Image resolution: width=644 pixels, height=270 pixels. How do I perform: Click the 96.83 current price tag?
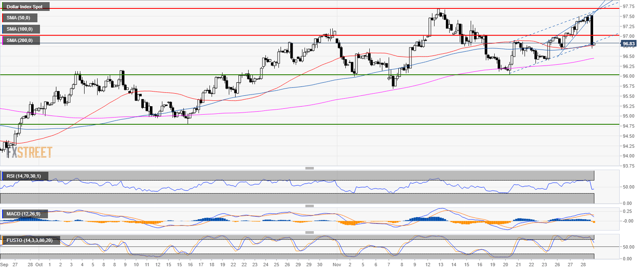[628, 44]
